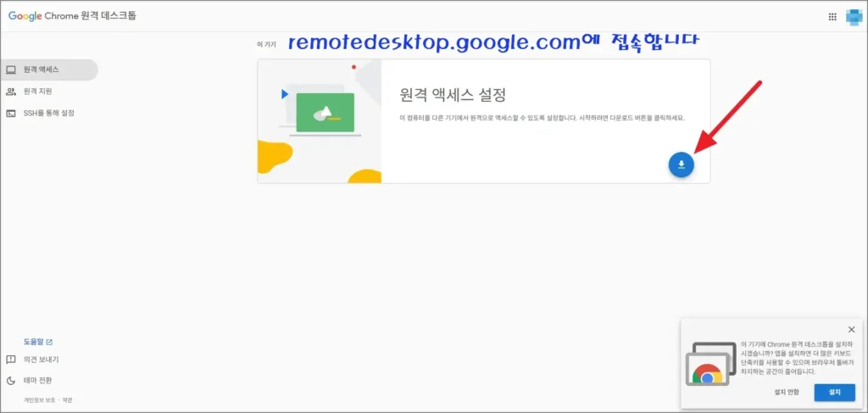The width and height of the screenshot is (868, 413).
Task: Open SSH를 통해 설정 page
Action: [48, 113]
